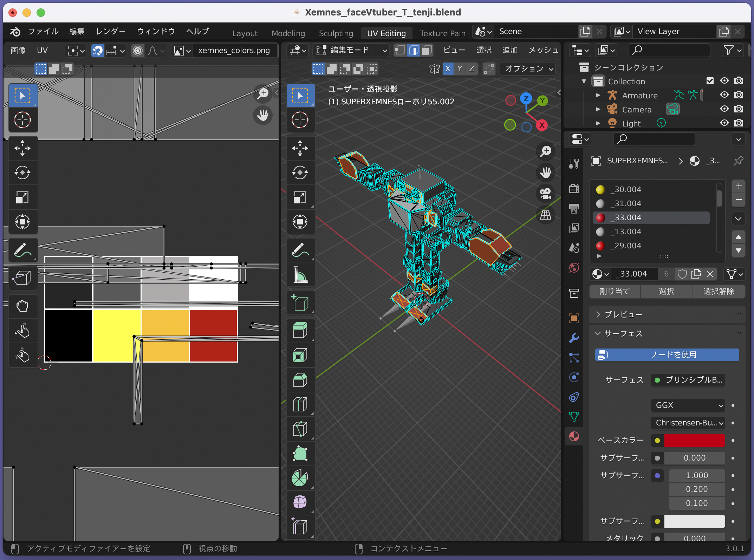Image resolution: width=754 pixels, height=560 pixels.
Task: Expand the プレビュー panel
Action: (624, 314)
